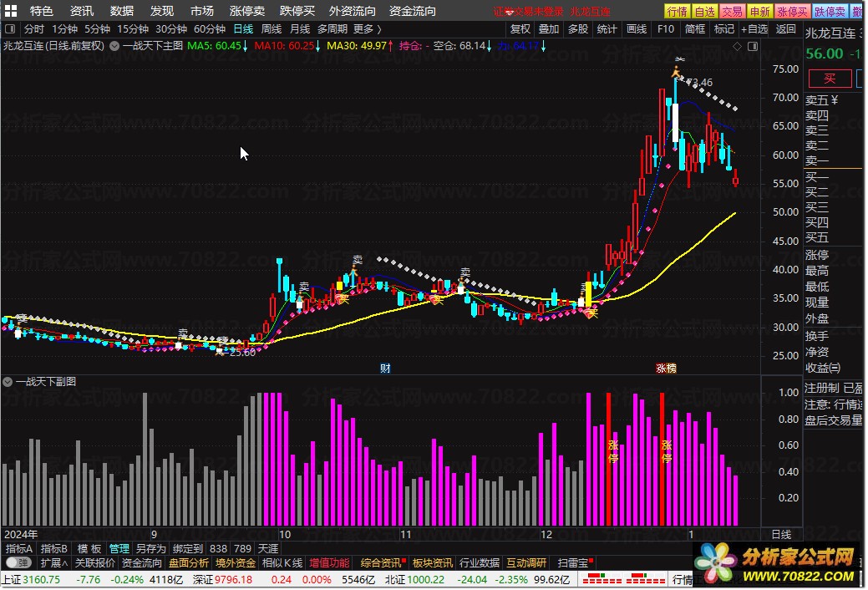868x590 pixels.
Task: Open the 扫雷宝 tab
Action: 573,563
